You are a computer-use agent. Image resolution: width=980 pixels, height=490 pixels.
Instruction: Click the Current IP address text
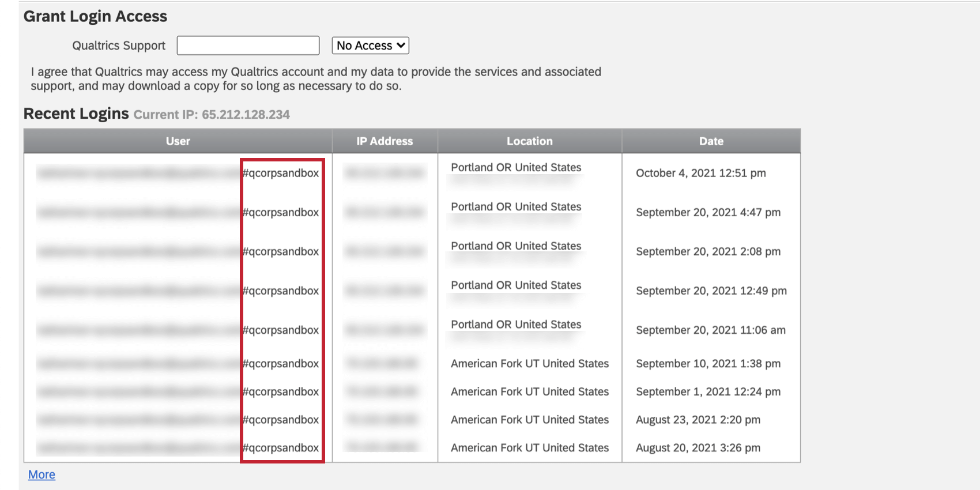pyautogui.click(x=211, y=114)
